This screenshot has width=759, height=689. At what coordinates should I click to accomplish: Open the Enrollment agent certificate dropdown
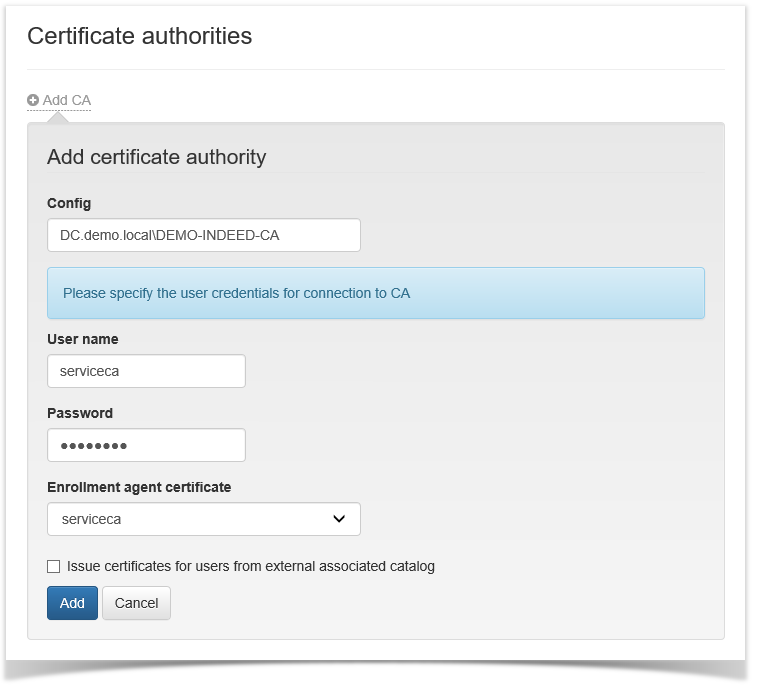tap(203, 519)
